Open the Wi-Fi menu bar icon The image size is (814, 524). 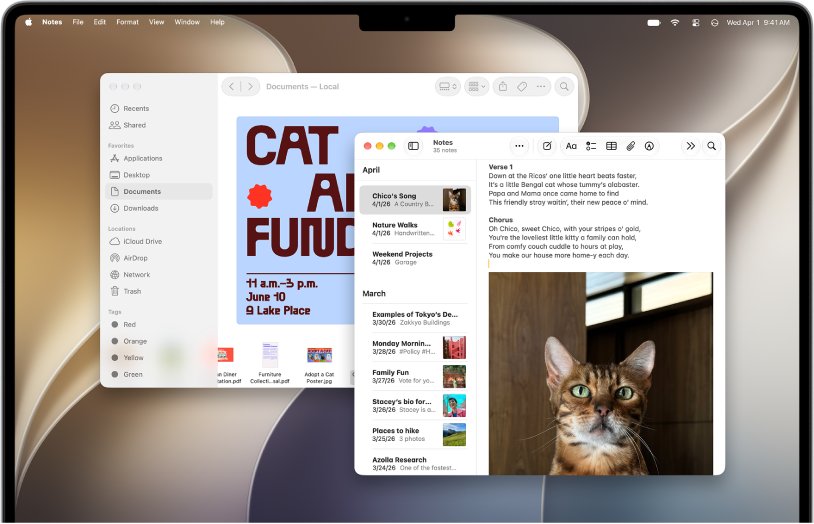(675, 23)
